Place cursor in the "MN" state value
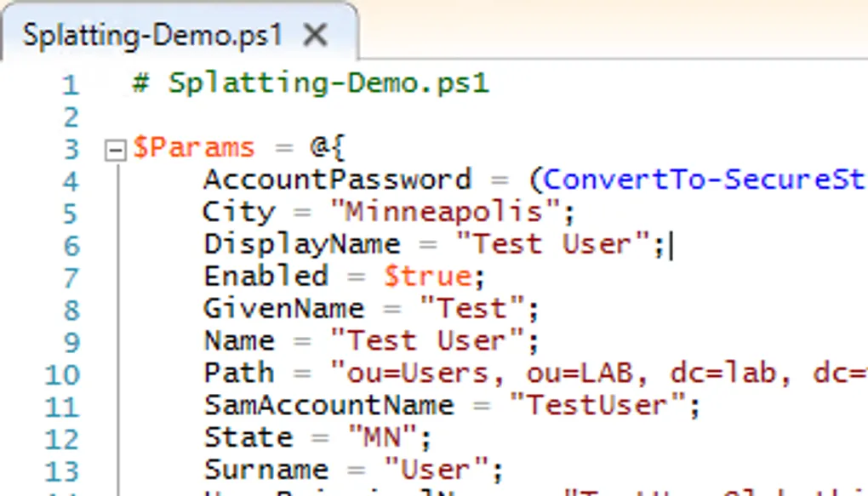 pyautogui.click(x=383, y=438)
